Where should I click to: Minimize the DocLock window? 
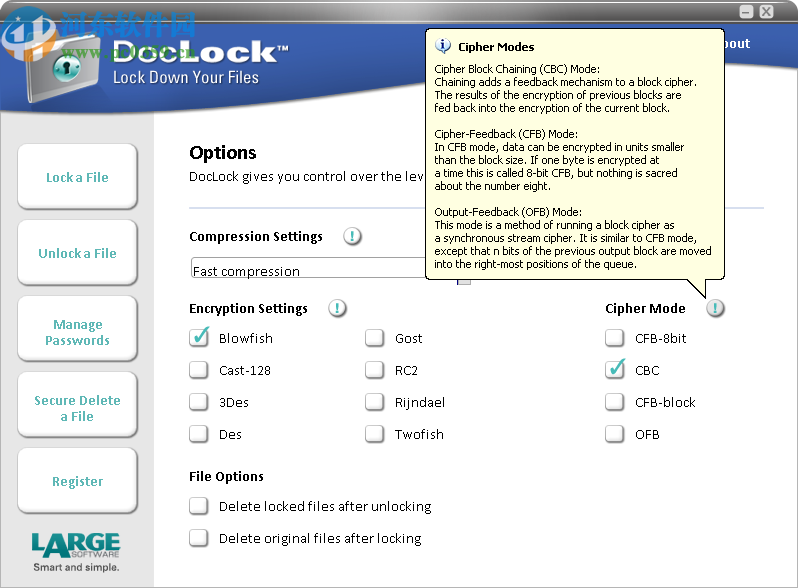click(746, 12)
